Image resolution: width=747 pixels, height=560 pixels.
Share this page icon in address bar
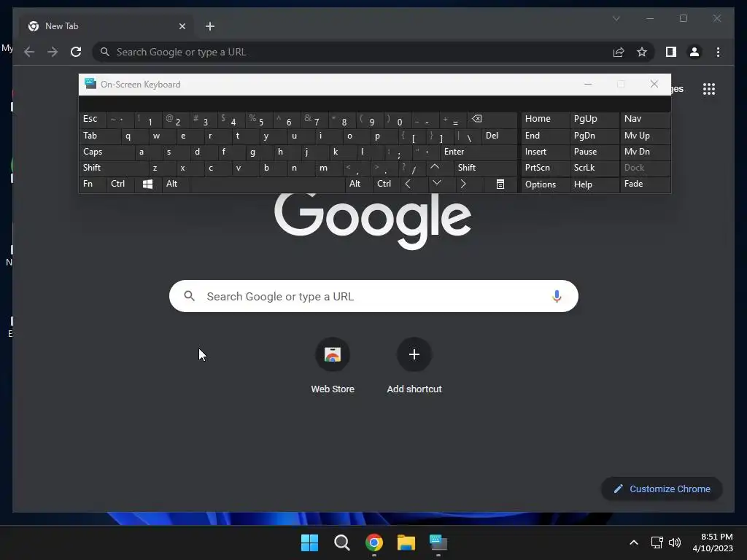pyautogui.click(x=619, y=52)
